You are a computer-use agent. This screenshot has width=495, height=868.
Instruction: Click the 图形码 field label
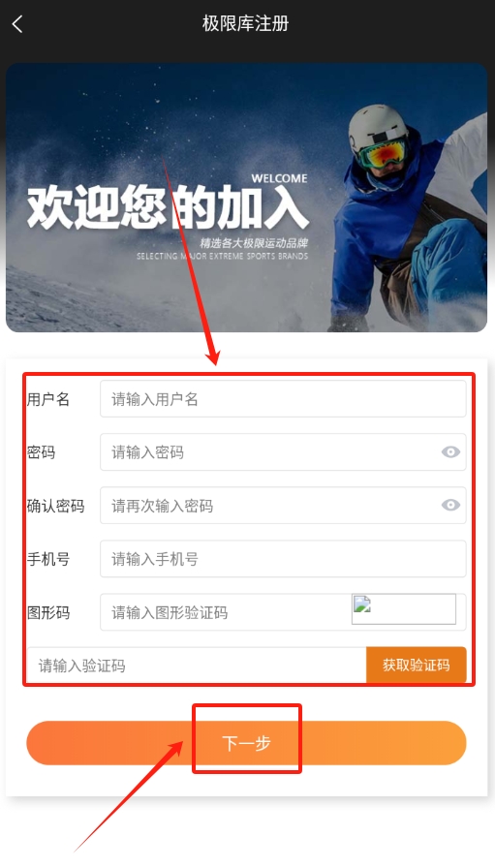click(x=48, y=613)
